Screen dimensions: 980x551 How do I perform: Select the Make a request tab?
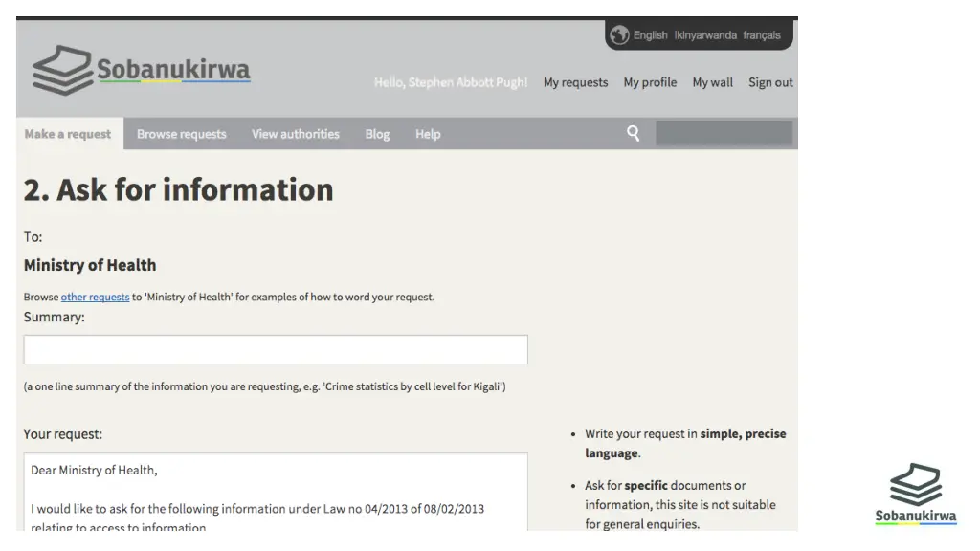point(68,134)
